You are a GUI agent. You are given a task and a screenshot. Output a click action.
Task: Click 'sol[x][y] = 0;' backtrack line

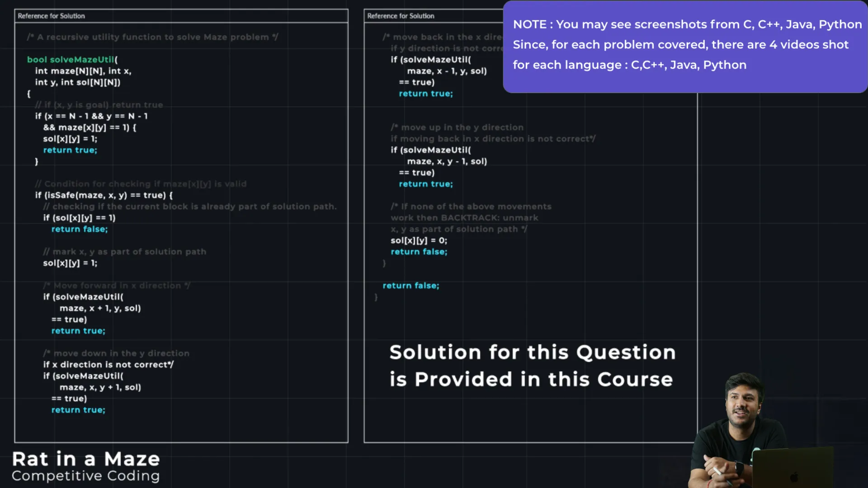tap(419, 240)
